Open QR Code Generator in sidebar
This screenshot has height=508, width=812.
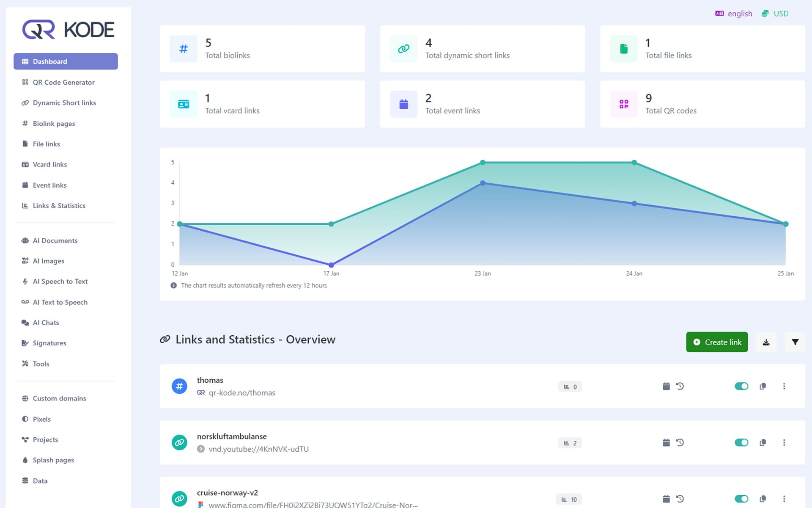63,82
